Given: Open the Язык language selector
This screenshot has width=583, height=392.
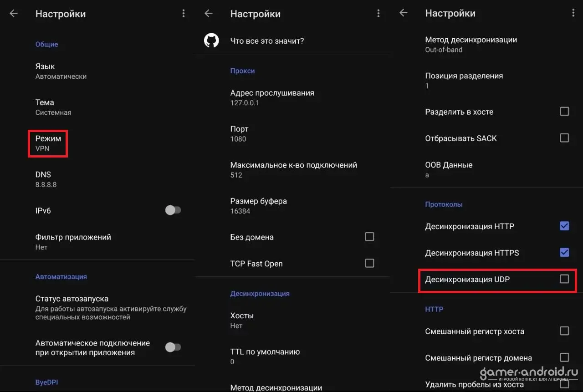Looking at the screenshot, I should point(61,71).
